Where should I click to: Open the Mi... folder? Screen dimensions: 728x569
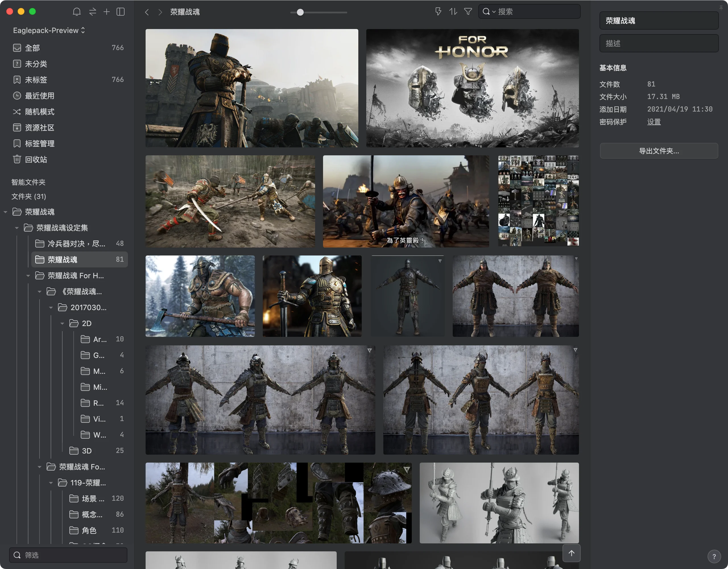pos(102,387)
